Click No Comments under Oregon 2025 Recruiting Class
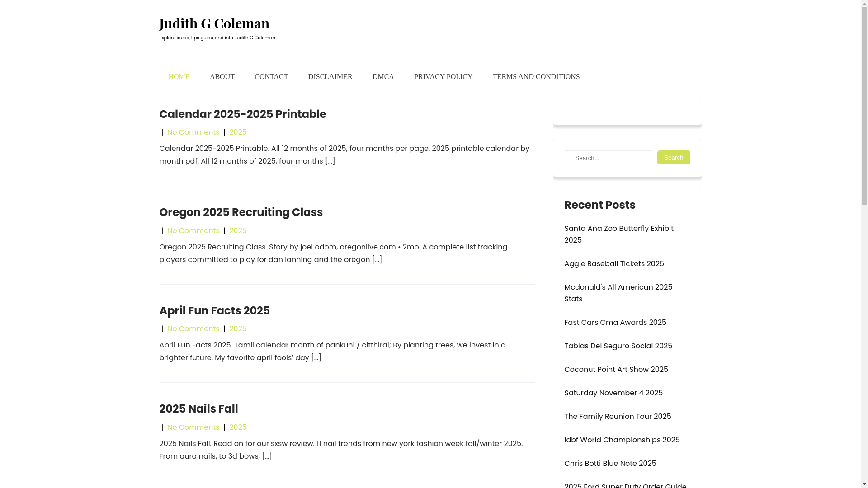Viewport: 868px width, 488px height. point(193,231)
